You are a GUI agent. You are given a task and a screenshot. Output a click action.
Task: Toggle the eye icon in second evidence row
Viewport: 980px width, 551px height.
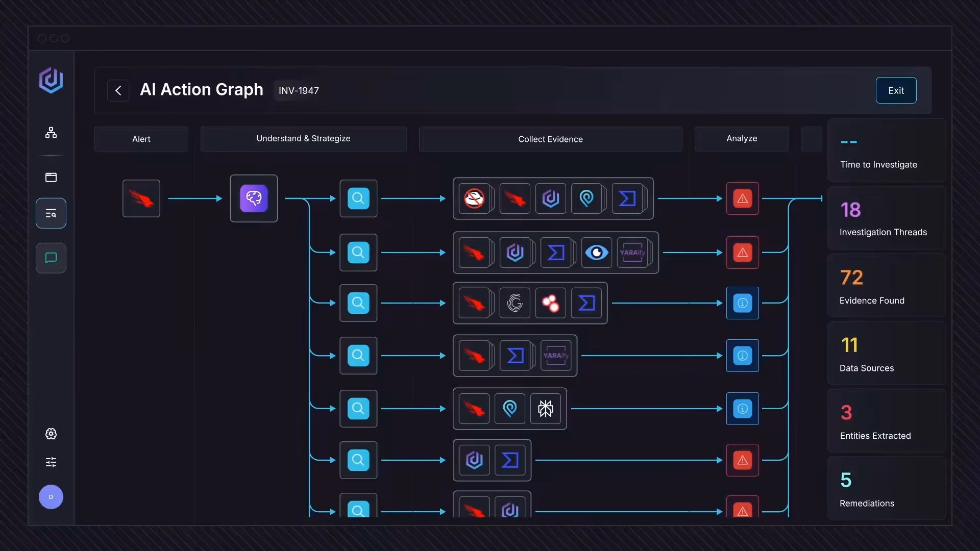pyautogui.click(x=596, y=253)
